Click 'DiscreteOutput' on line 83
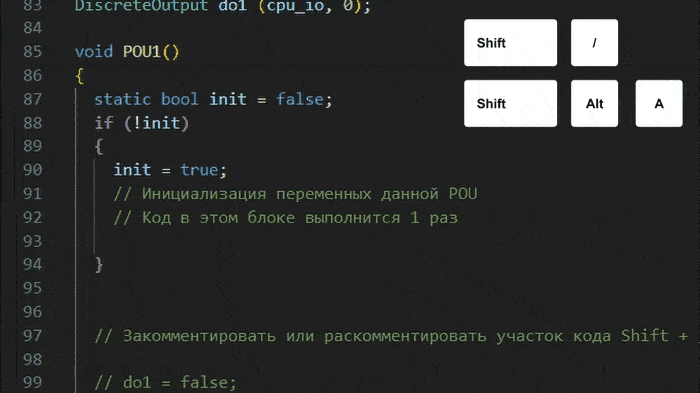 pyautogui.click(x=142, y=6)
